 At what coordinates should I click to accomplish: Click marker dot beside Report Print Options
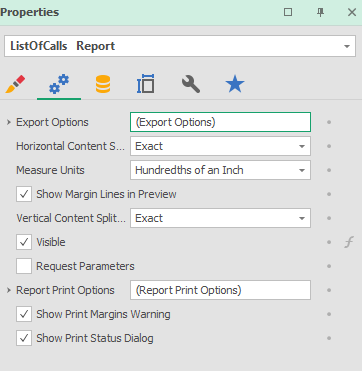tap(329, 290)
